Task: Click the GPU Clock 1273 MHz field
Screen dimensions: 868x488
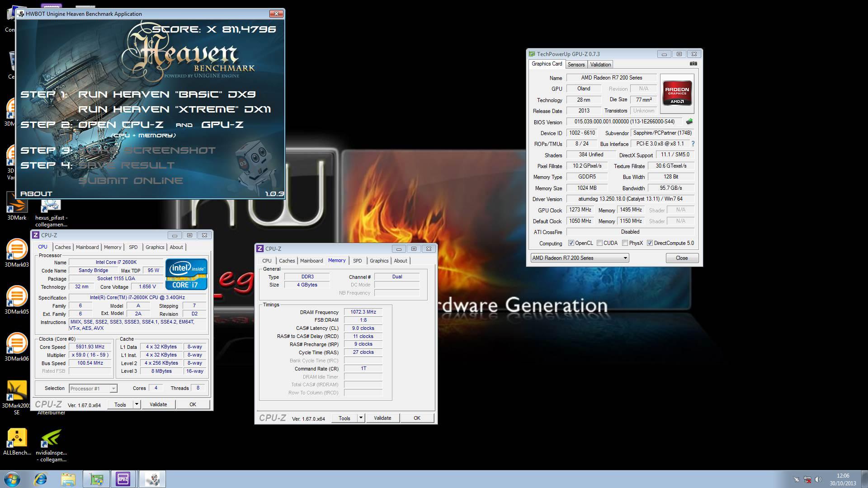Action: [580, 210]
